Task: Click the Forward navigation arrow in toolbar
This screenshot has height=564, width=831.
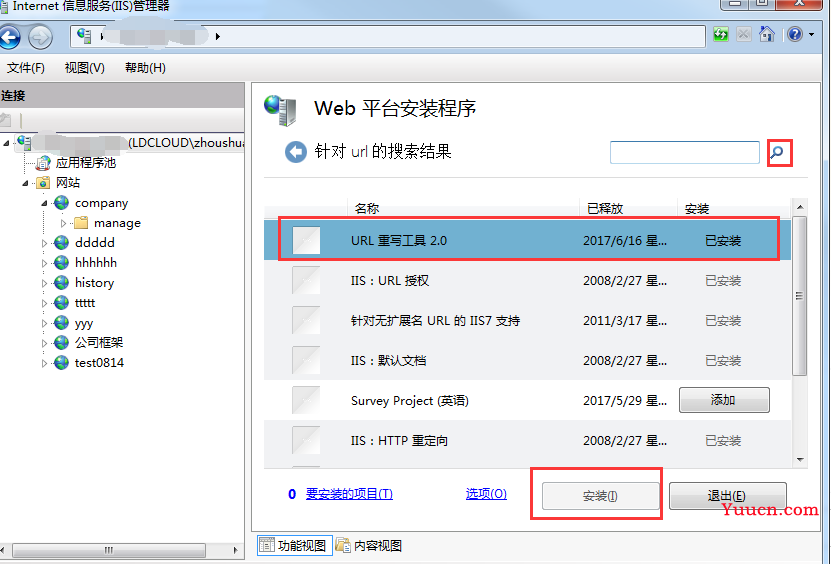Action: pos(40,37)
